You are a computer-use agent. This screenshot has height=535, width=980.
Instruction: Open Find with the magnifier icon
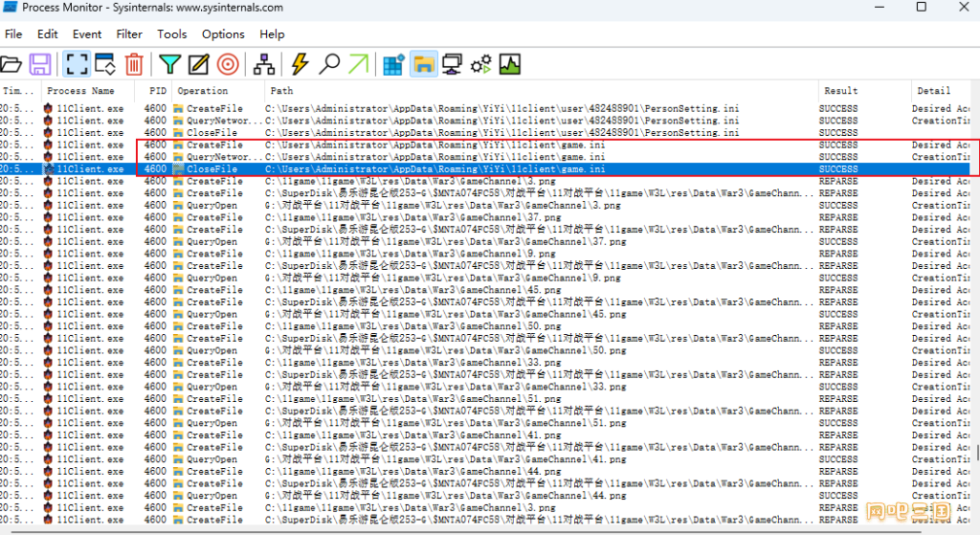pos(329,64)
